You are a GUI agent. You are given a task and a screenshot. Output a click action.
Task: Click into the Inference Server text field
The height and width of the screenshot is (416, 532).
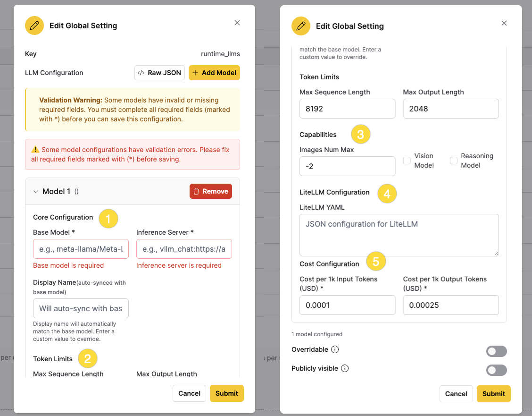pos(184,249)
